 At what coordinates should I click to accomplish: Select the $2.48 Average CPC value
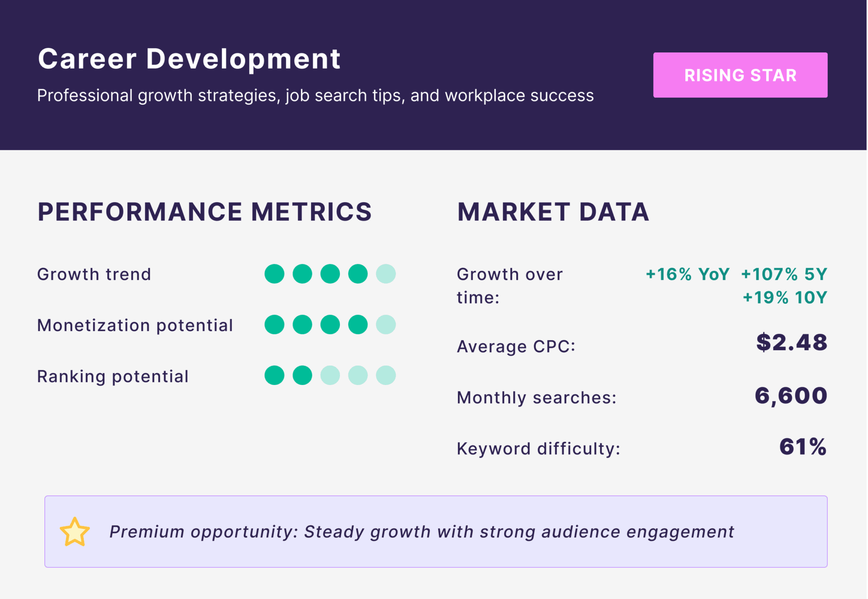[x=792, y=342]
